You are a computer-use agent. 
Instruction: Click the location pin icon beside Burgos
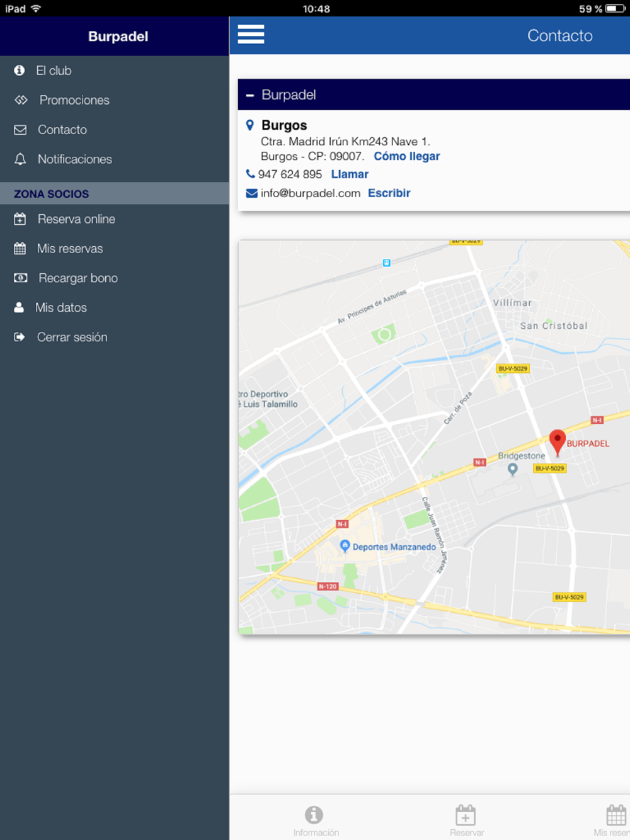[x=250, y=125]
